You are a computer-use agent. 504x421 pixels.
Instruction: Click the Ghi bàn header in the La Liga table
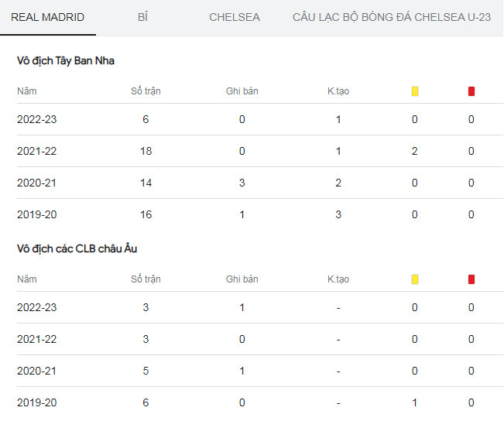242,91
